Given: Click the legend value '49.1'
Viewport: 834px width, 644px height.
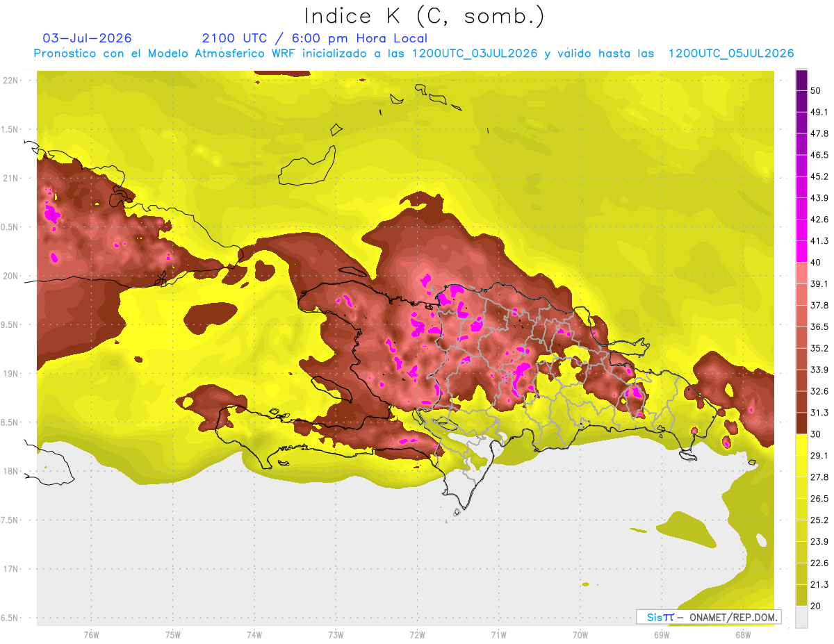Looking at the screenshot, I should pos(819,112).
